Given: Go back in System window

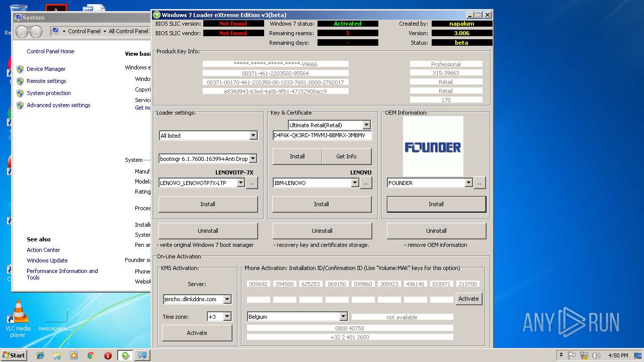Looking at the screenshot, I should pos(22,32).
